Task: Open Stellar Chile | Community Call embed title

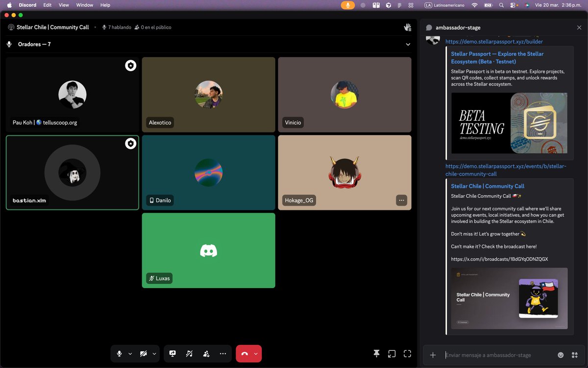Action: click(488, 186)
